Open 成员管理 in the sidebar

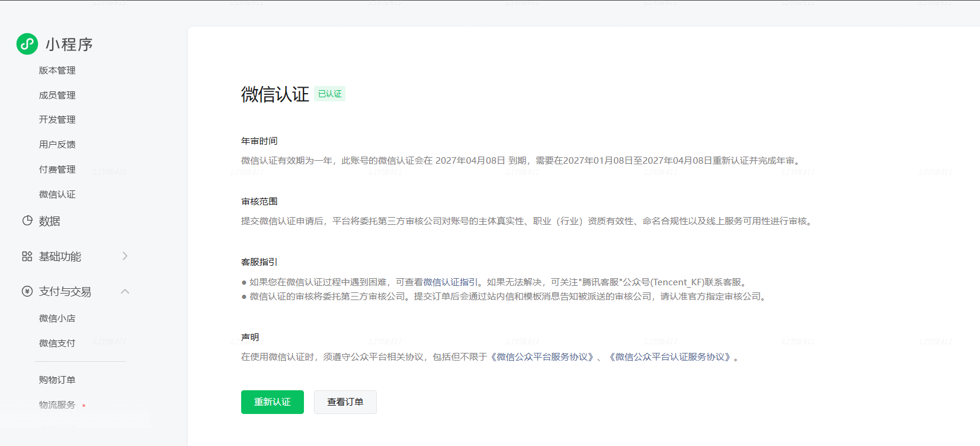point(57,95)
